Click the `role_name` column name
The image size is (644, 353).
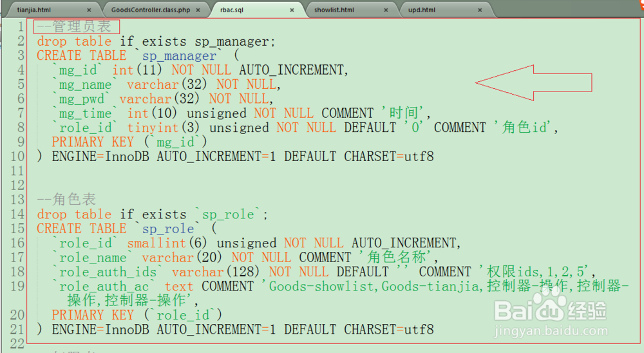(91, 257)
